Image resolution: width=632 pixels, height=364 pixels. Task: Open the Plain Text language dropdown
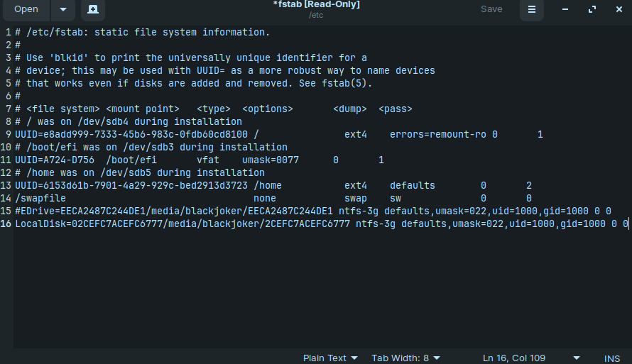[330, 358]
